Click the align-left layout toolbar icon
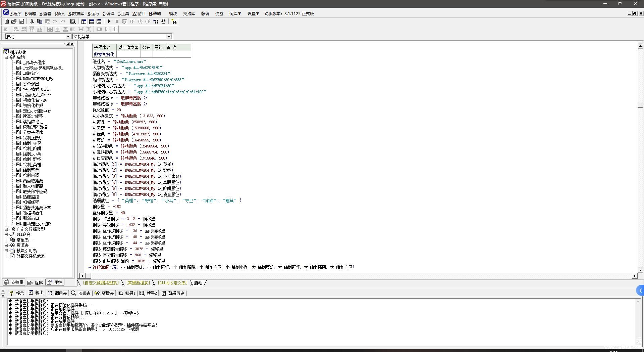Image resolution: width=644 pixels, height=352 pixels. click(16, 29)
